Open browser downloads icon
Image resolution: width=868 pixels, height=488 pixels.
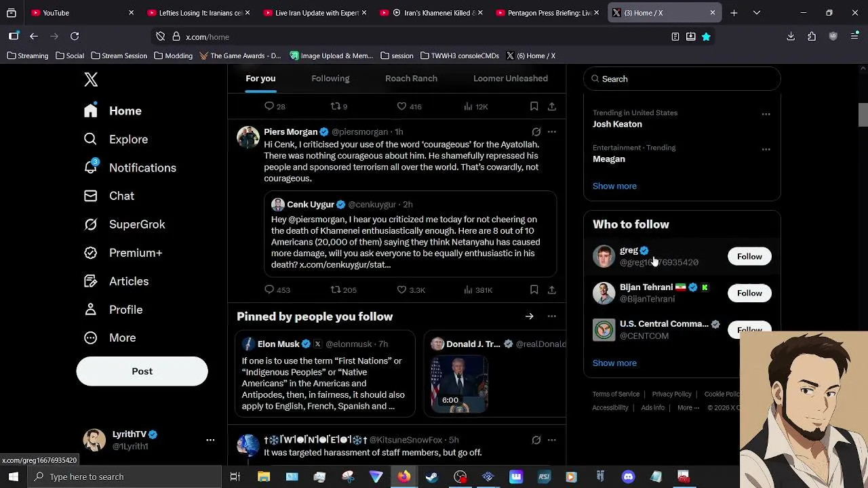pos(791,37)
